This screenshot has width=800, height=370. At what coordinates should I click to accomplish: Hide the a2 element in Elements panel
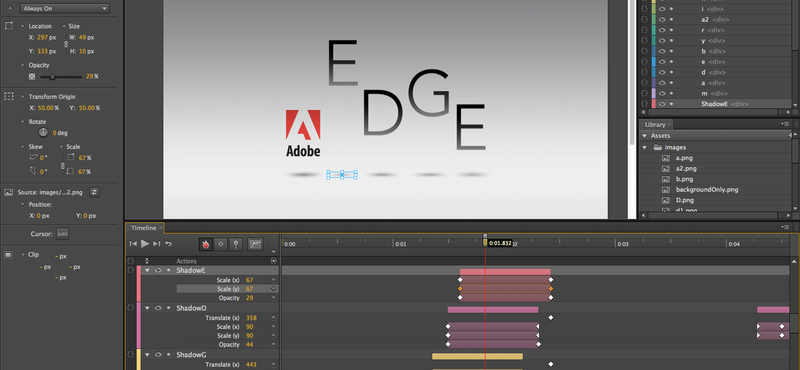tap(663, 19)
